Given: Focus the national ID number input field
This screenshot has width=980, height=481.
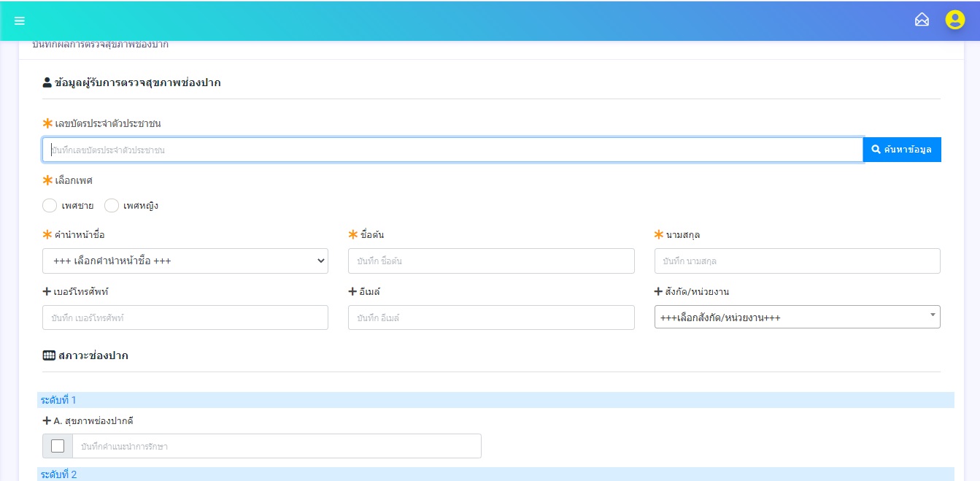Looking at the screenshot, I should (452, 150).
